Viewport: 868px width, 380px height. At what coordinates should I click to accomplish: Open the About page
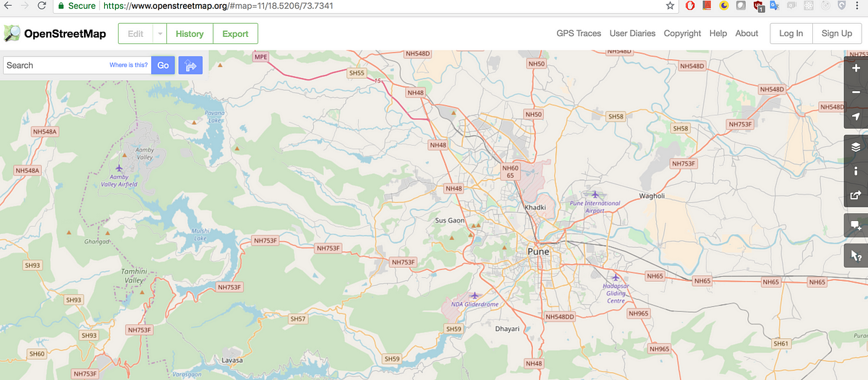pyautogui.click(x=746, y=33)
